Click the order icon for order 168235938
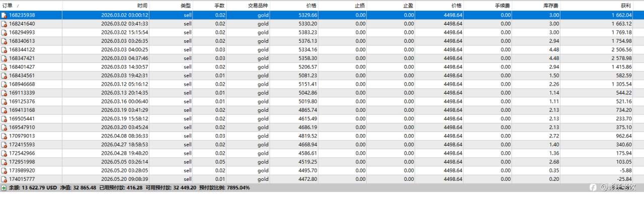 coord(4,15)
